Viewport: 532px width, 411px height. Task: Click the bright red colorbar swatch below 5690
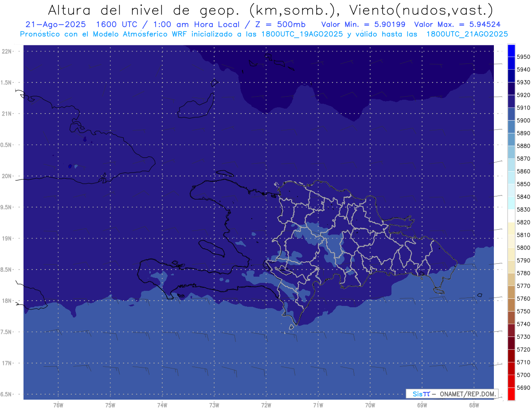click(x=511, y=394)
